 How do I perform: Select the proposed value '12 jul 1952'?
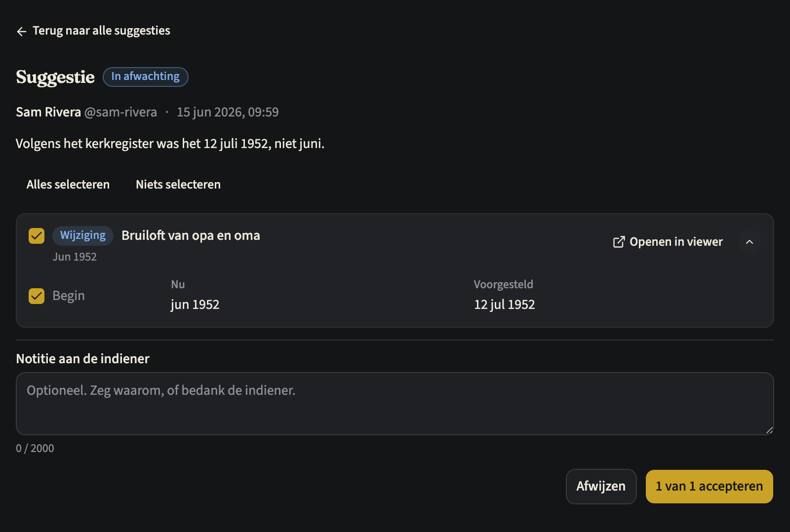click(x=505, y=304)
